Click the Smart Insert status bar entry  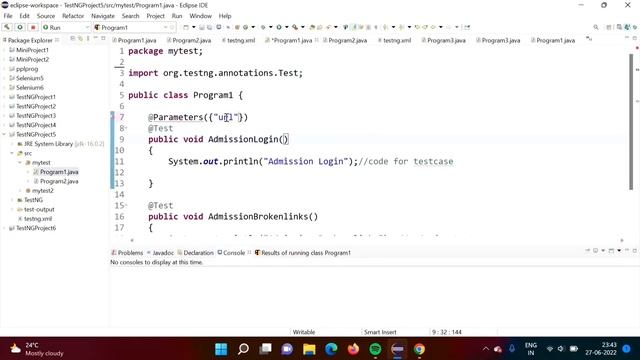[380, 332]
